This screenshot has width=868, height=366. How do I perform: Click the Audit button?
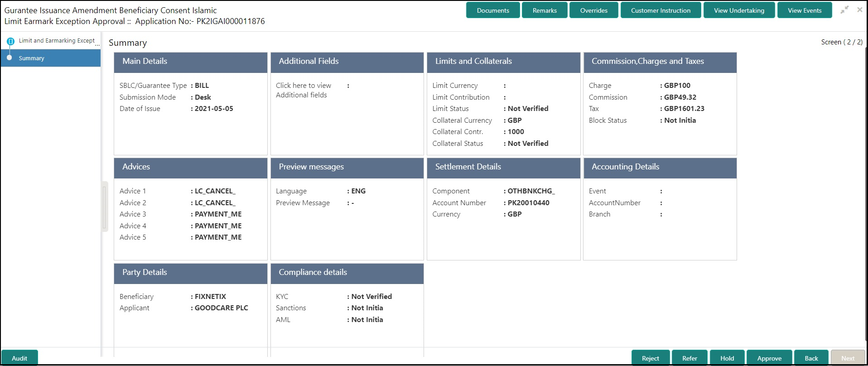[19, 358]
